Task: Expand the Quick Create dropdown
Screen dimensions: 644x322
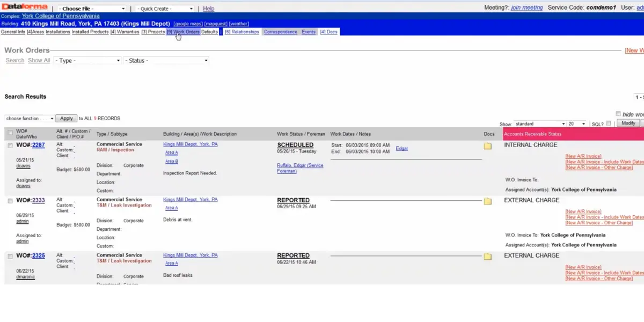Action: click(165, 9)
